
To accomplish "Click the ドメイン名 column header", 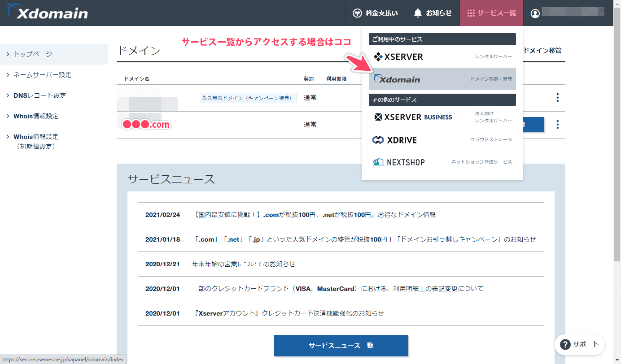I will coord(137,79).
